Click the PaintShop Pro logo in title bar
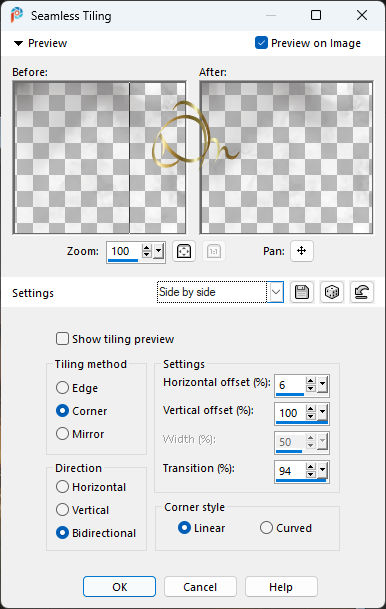The image size is (386, 609). [17, 16]
